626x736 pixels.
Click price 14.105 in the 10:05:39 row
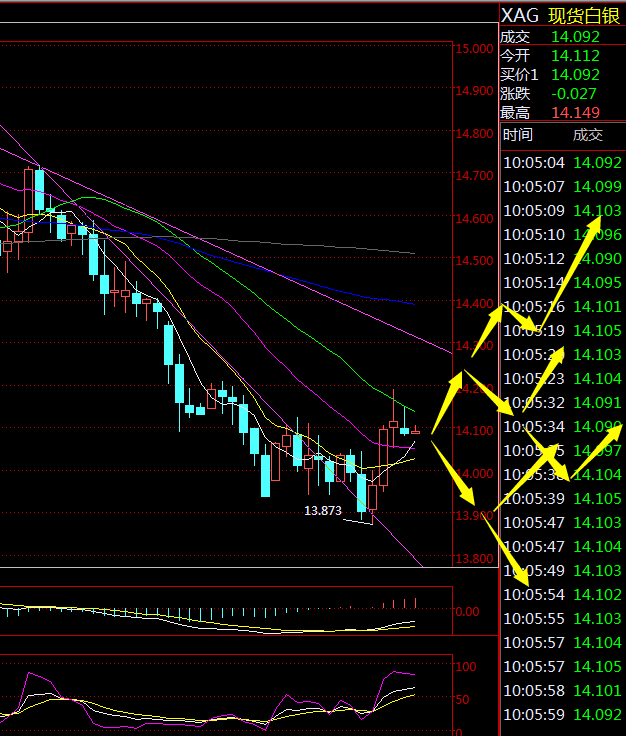(x=597, y=498)
